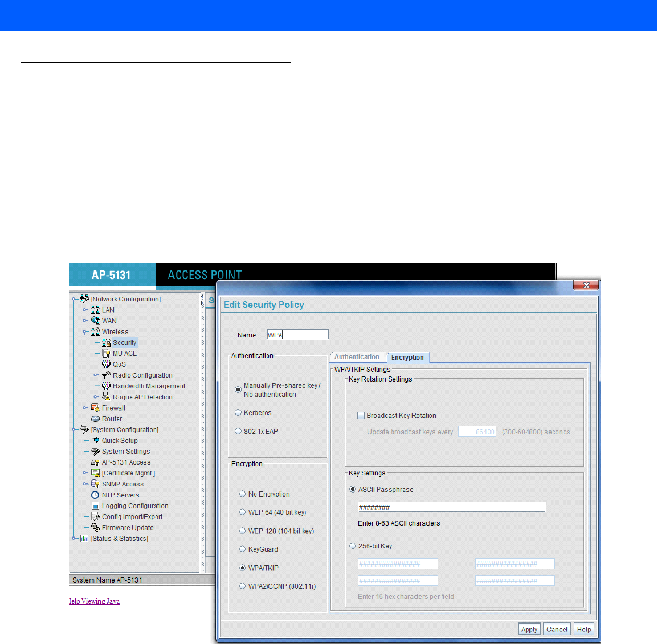Open Quick Setup in the tree
The width and height of the screenshot is (657, 644).
pos(120,441)
